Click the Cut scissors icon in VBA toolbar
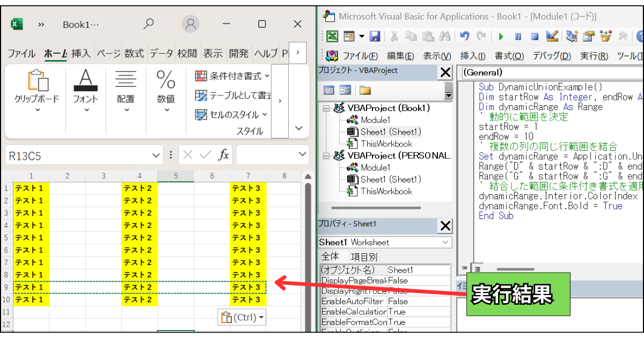 [394, 36]
